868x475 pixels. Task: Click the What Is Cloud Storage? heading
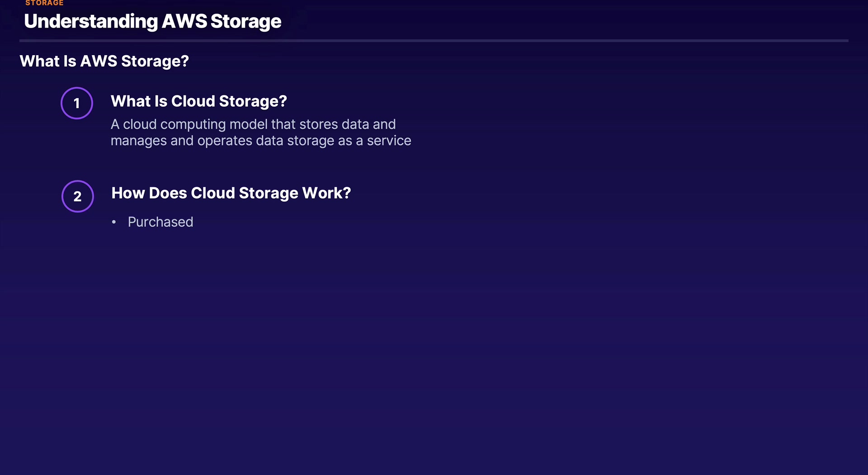[198, 101]
